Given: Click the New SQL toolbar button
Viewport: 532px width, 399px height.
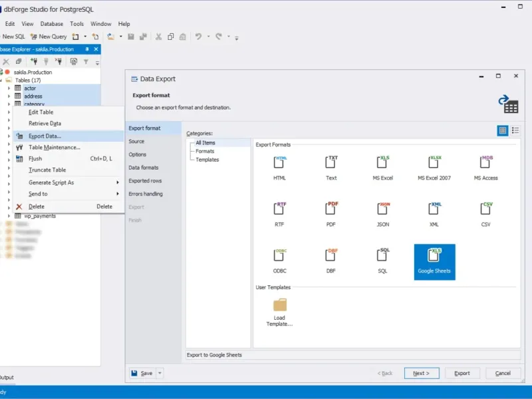Looking at the screenshot, I should tap(13, 37).
